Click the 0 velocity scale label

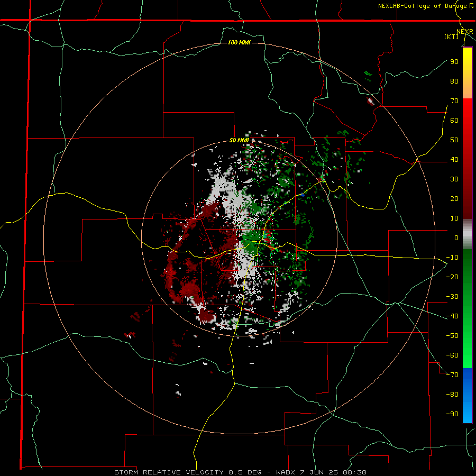point(456,237)
